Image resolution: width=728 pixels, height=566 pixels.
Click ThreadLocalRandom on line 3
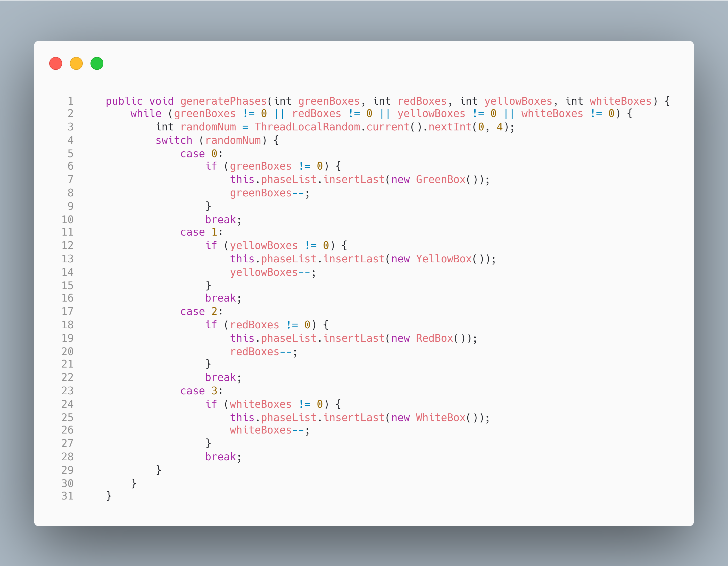(307, 127)
